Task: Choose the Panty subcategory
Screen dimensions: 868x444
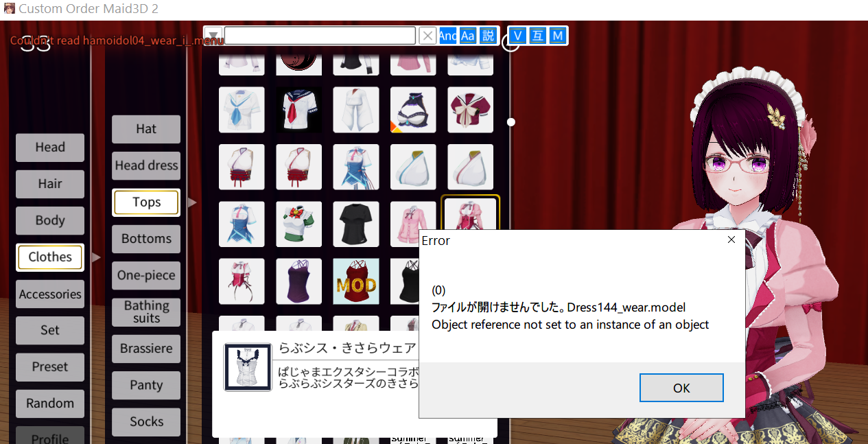Action: coord(146,385)
